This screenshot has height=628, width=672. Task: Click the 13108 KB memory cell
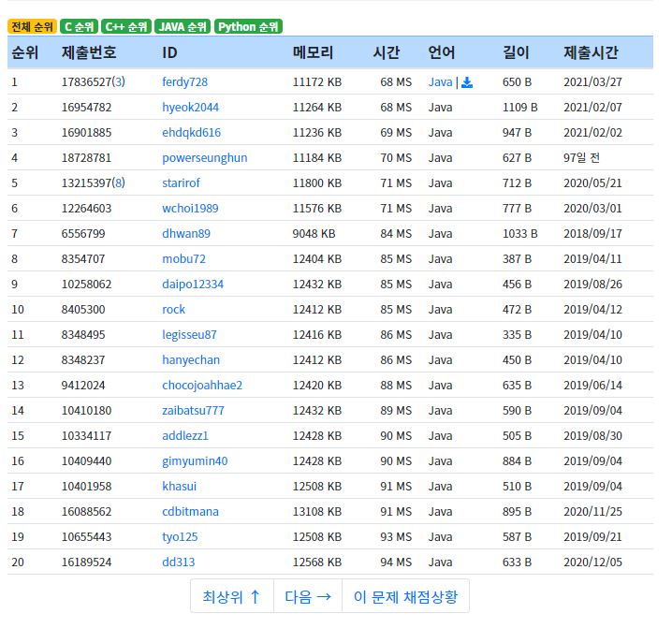[x=317, y=512]
